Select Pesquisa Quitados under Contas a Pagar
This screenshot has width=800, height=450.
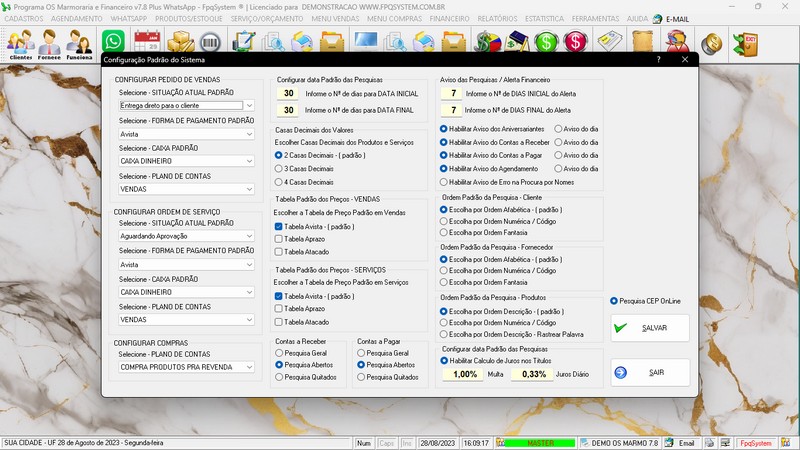[388, 377]
